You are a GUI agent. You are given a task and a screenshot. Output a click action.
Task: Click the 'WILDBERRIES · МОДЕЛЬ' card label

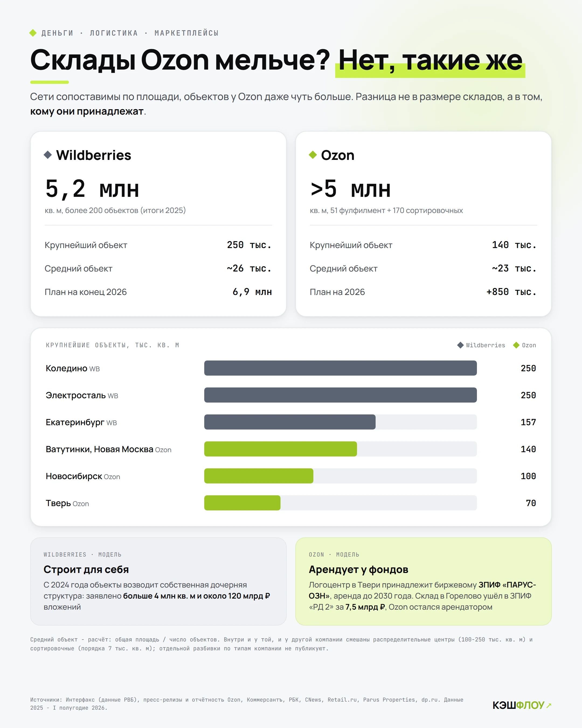pos(82,554)
